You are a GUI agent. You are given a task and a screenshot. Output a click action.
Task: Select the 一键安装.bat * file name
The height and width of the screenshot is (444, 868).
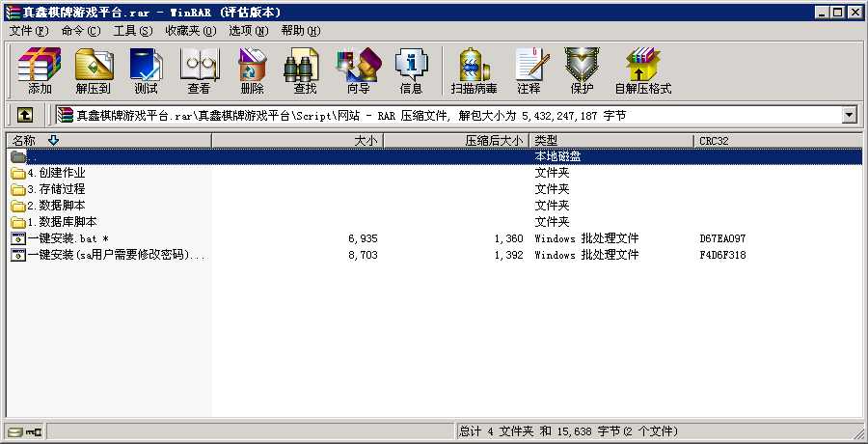point(68,239)
